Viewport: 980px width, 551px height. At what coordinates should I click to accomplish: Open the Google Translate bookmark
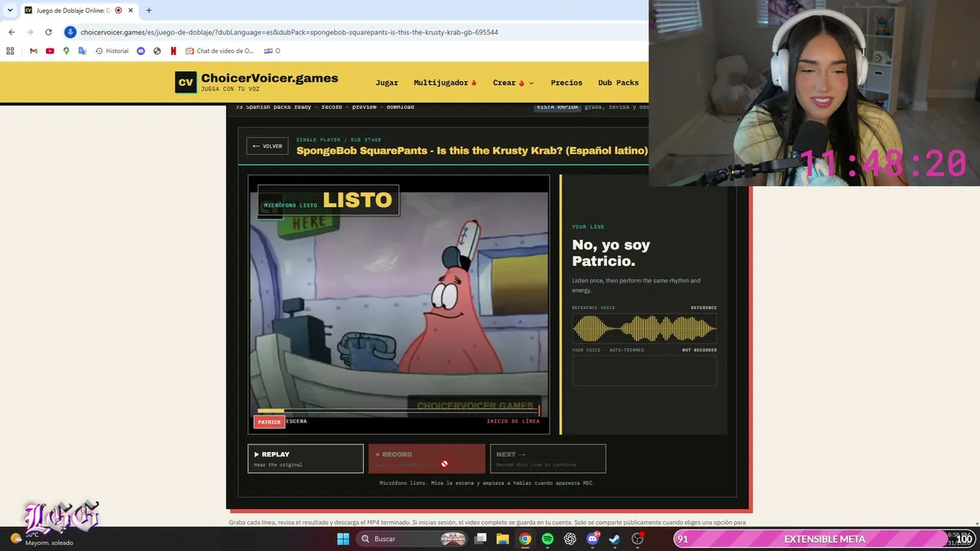82,51
